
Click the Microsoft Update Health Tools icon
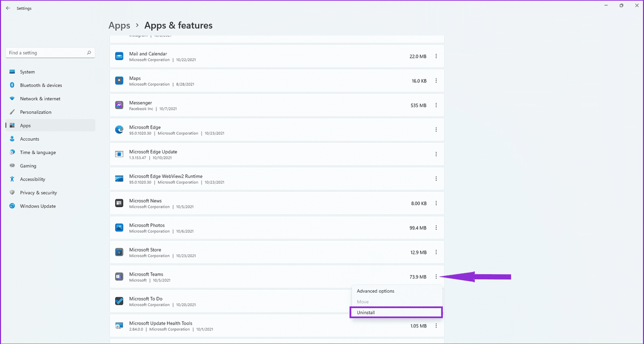click(x=119, y=326)
